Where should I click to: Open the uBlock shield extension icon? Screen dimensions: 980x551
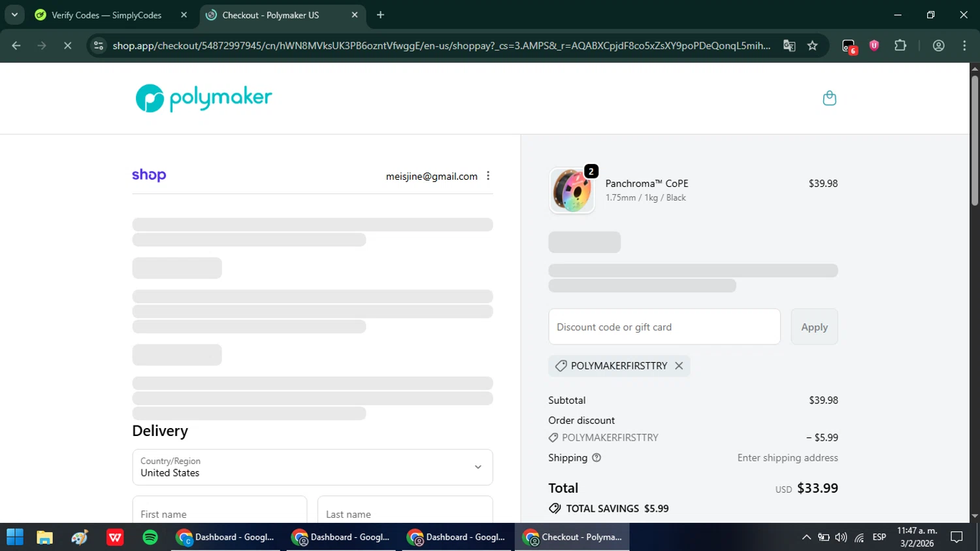tap(874, 46)
